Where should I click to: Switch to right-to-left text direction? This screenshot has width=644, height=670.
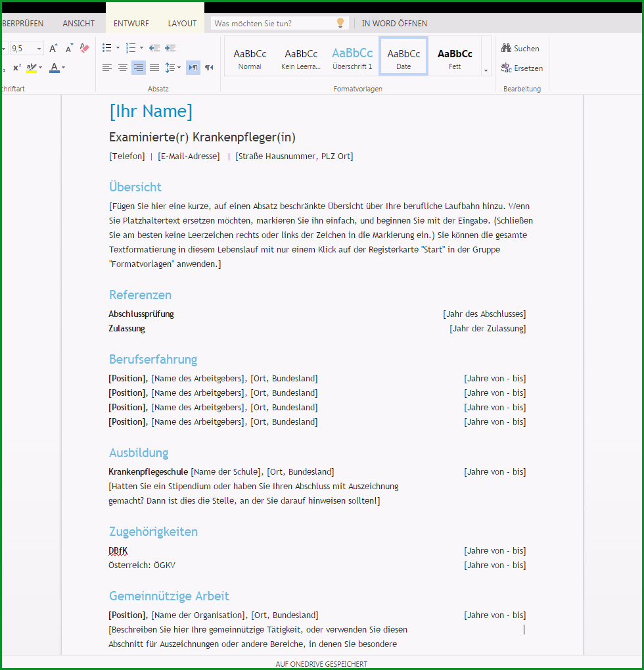coord(209,68)
